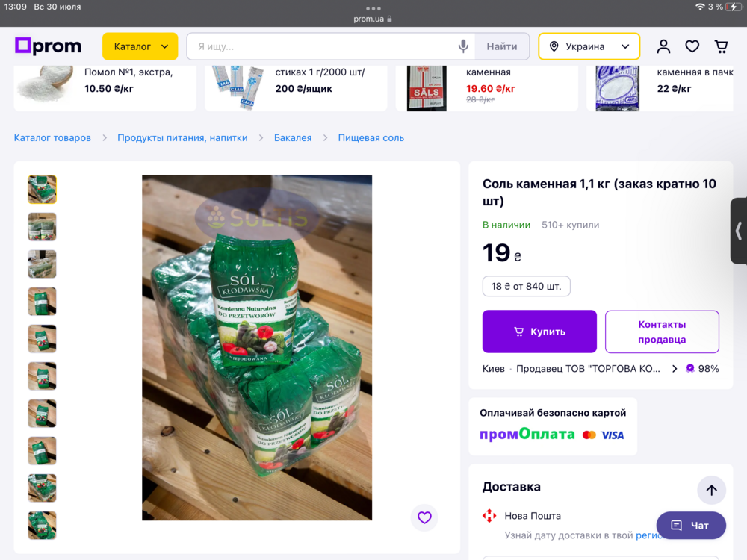The width and height of the screenshot is (747, 560).
Task: Open the shopping cart icon
Action: click(x=721, y=46)
